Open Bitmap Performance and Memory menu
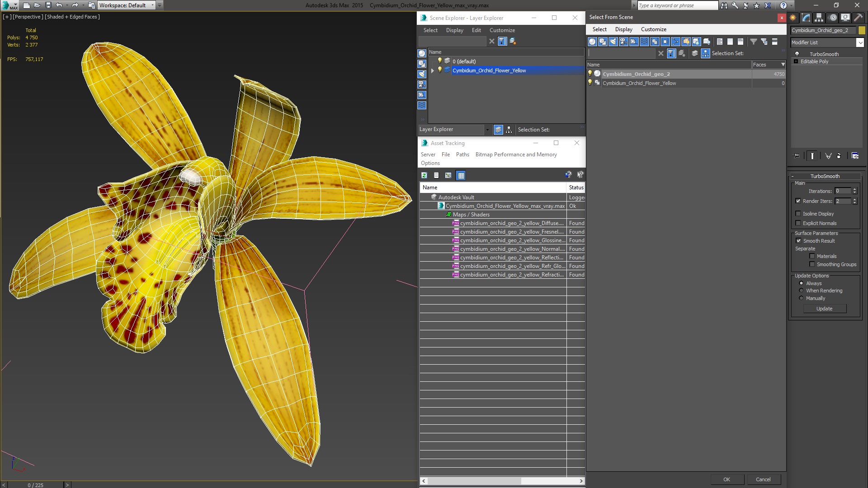 516,155
